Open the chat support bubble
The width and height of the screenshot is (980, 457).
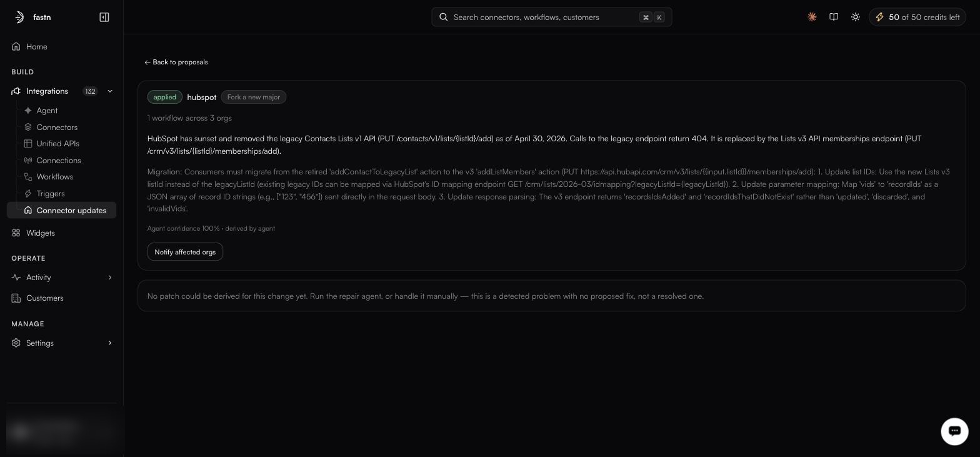pos(954,431)
